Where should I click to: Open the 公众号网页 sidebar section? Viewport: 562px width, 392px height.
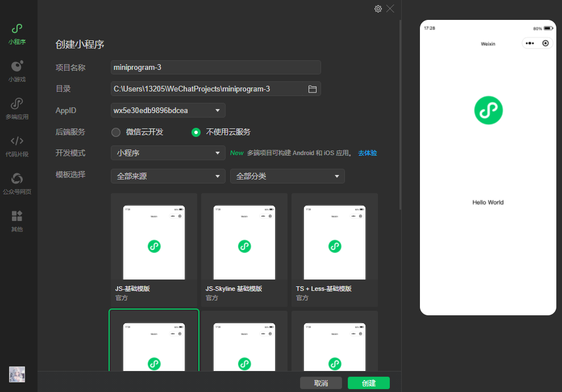[17, 184]
